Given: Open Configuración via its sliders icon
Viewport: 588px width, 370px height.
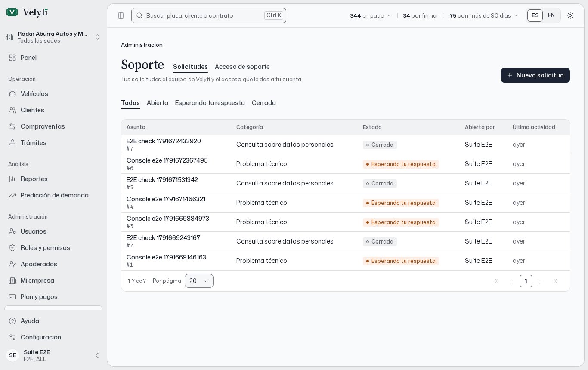Looking at the screenshot, I should point(12,337).
